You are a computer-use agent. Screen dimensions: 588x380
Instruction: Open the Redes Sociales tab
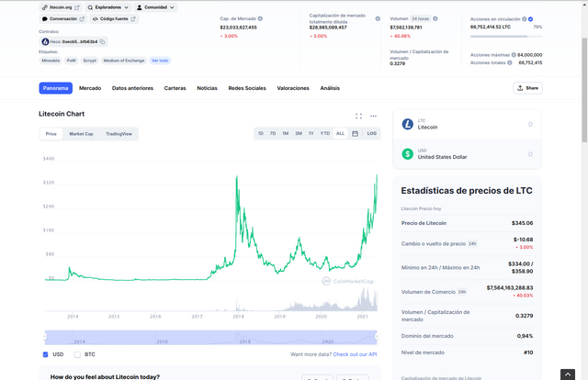[247, 88]
